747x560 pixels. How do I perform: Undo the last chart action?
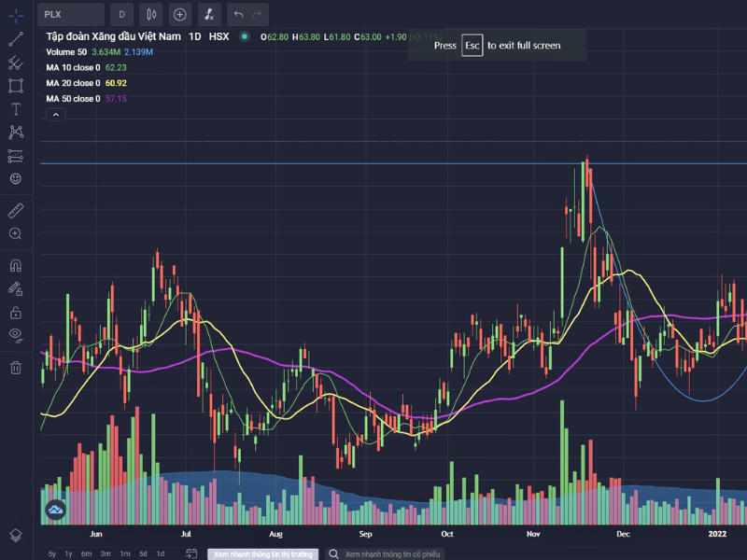pos(239,14)
